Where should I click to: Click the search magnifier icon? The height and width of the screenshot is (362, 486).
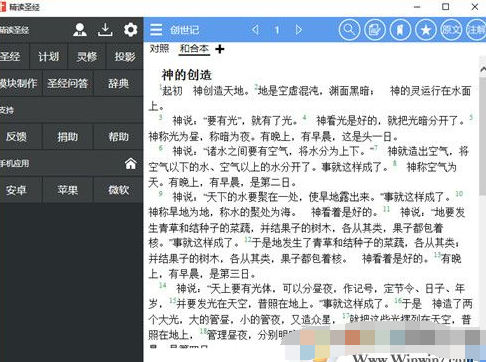click(x=349, y=30)
